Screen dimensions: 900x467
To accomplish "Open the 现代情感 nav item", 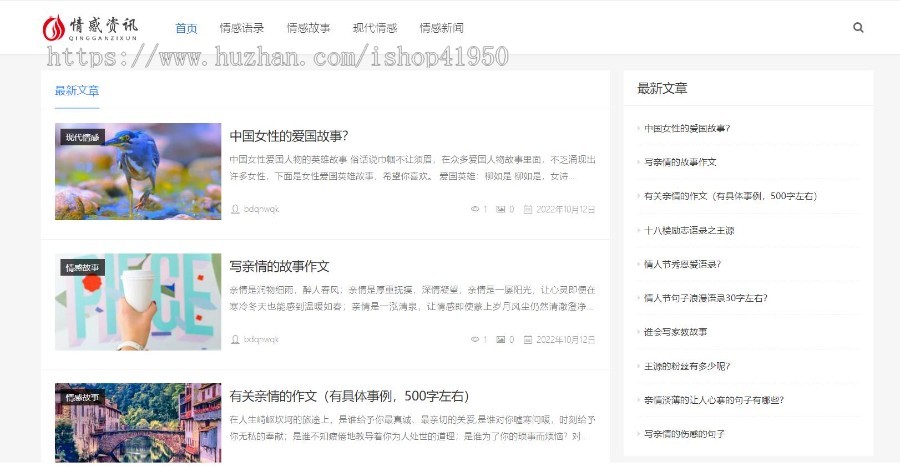I will coord(375,28).
